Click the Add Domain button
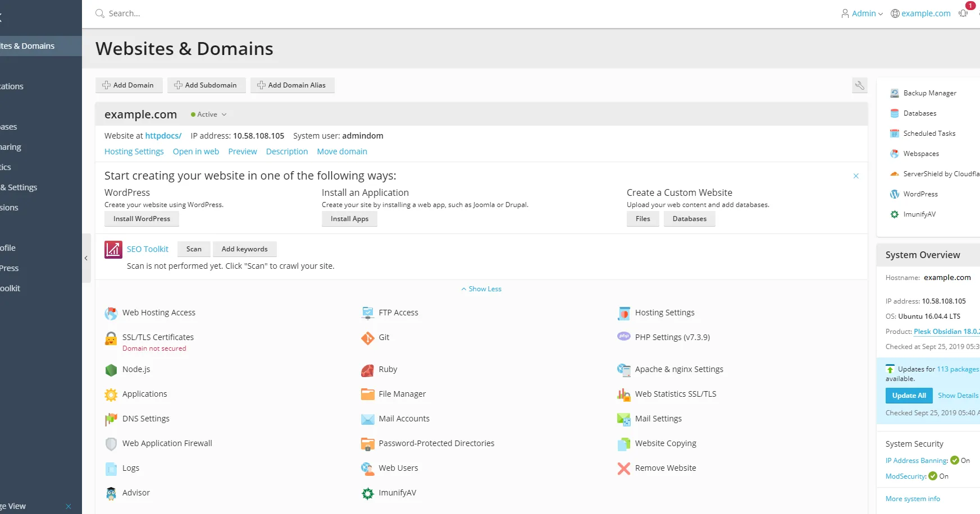980x514 pixels. [129, 85]
